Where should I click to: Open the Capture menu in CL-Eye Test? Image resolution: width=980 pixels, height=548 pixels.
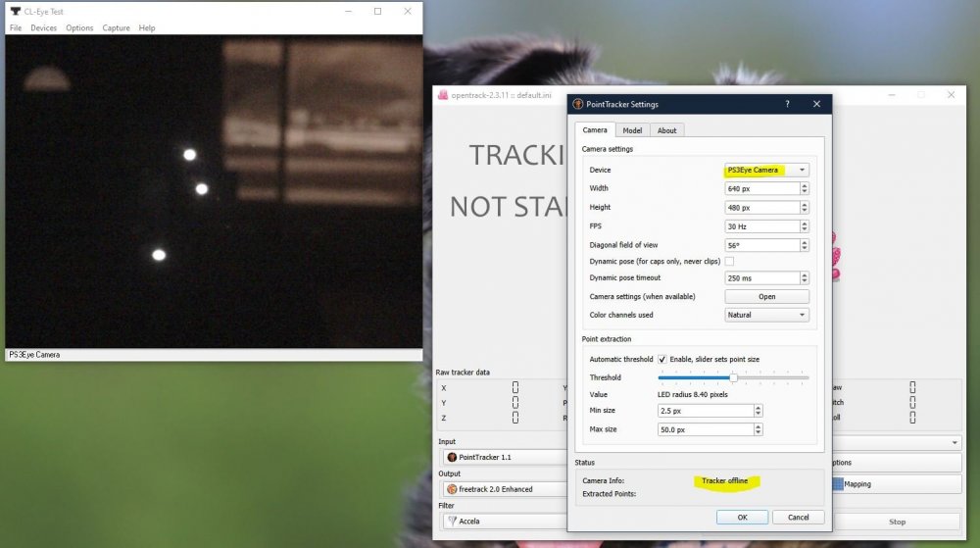coord(117,28)
